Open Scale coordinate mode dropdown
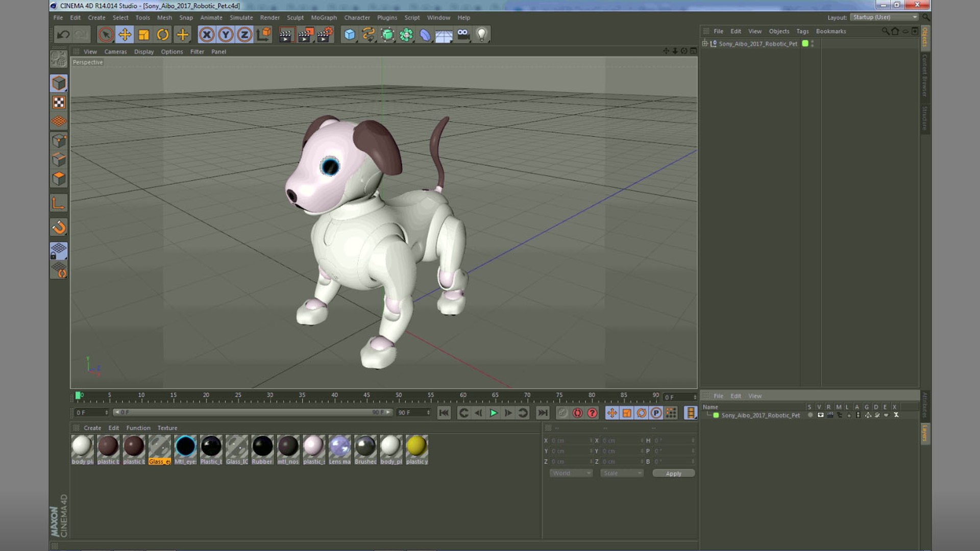 621,473
